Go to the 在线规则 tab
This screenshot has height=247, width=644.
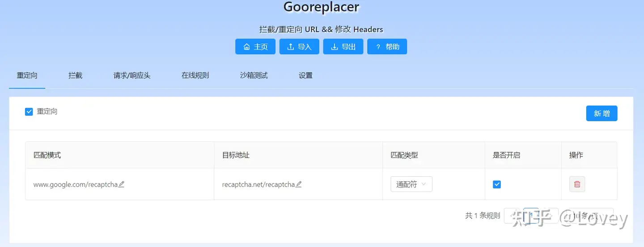click(x=195, y=76)
